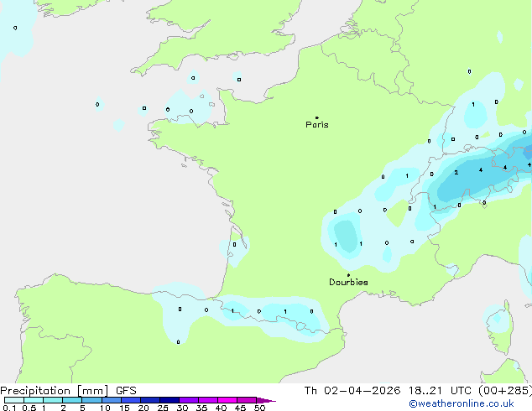Select the magenta 40 legend swatch
Viewport: 532px width, 411px height.
[x=227, y=400]
